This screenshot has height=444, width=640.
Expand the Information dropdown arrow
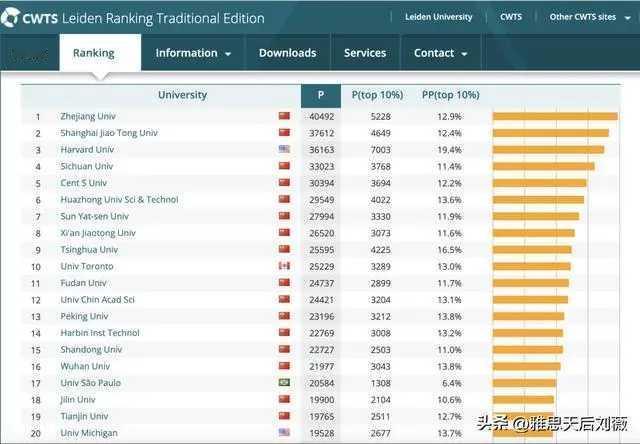click(228, 54)
